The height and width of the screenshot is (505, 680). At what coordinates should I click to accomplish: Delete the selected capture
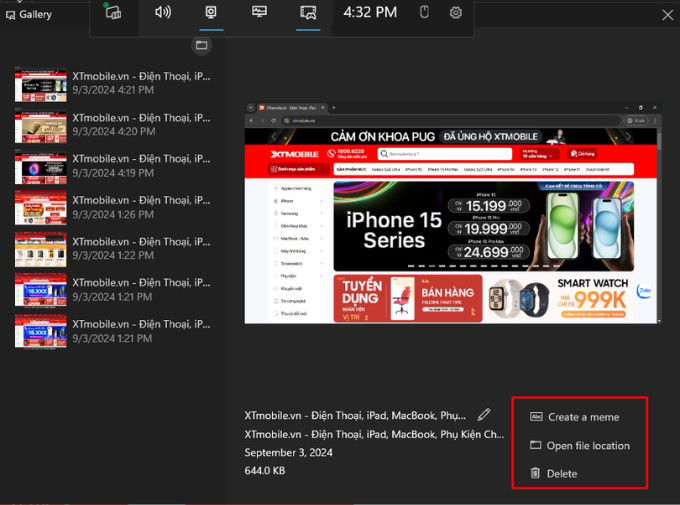pyautogui.click(x=553, y=473)
